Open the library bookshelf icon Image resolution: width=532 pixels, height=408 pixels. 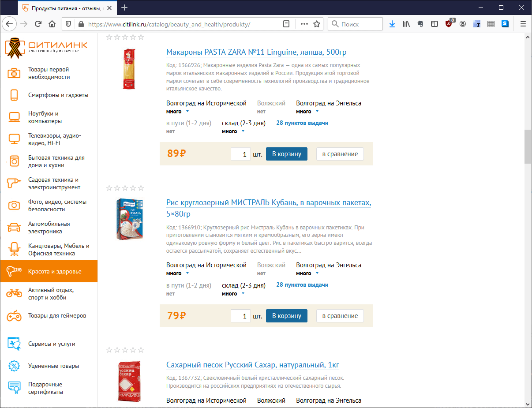click(x=406, y=24)
